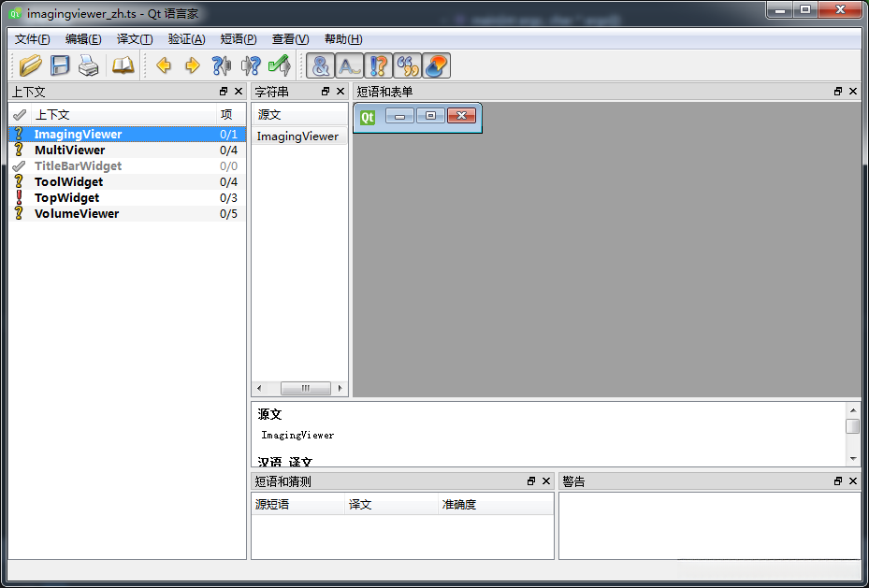Image resolution: width=869 pixels, height=588 pixels.
Task: Click left arrow of strings horizontal scrollbar
Action: [x=259, y=388]
